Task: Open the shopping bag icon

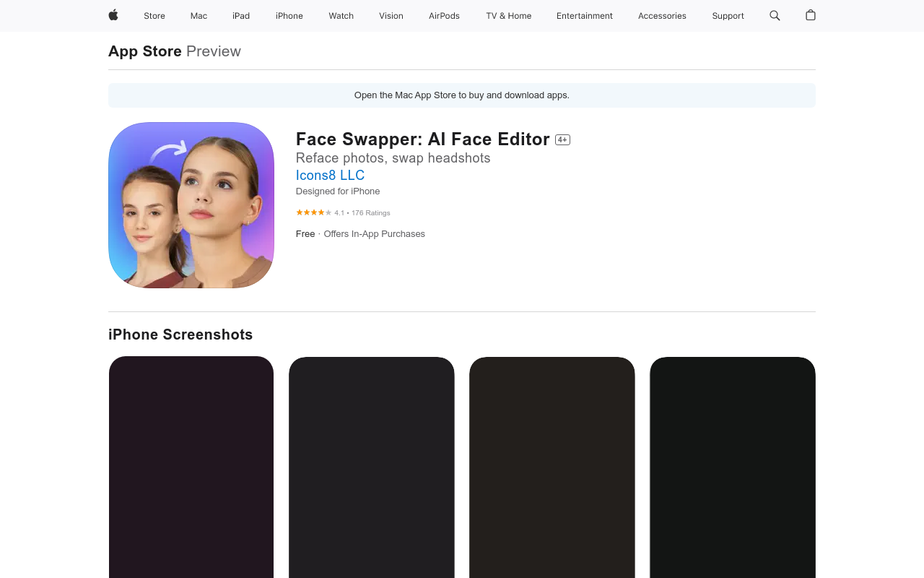Action: point(811,15)
